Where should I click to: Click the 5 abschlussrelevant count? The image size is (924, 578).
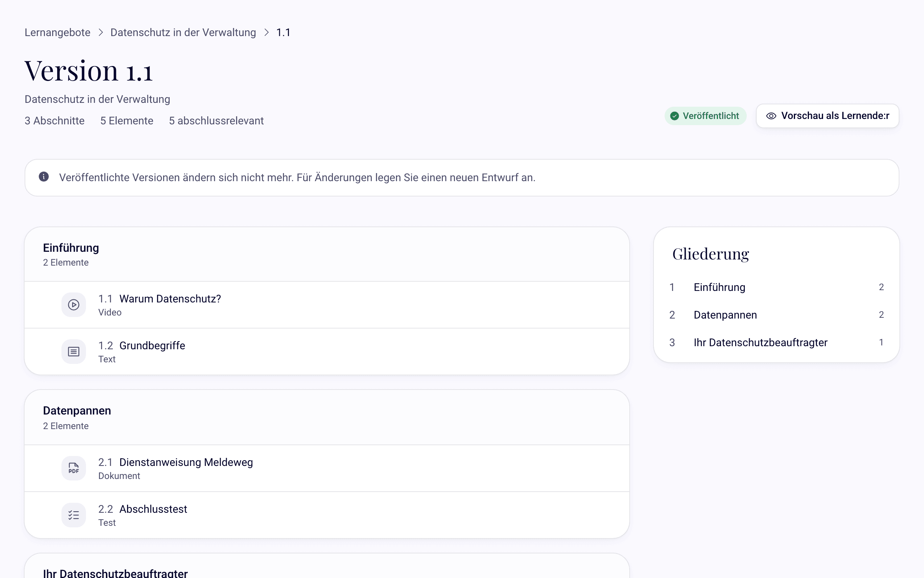point(216,121)
